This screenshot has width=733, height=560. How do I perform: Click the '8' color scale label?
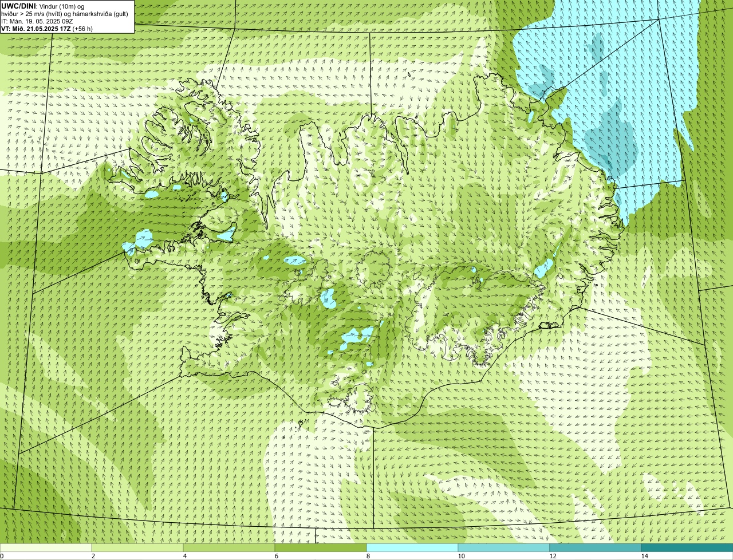pyautogui.click(x=368, y=556)
